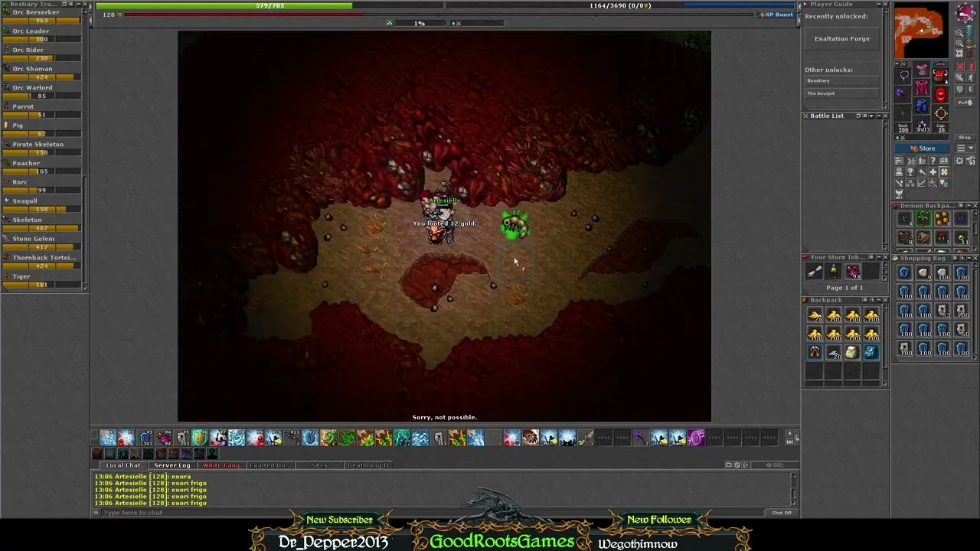Open the help question mark icon
980x551 pixels.
[x=933, y=160]
